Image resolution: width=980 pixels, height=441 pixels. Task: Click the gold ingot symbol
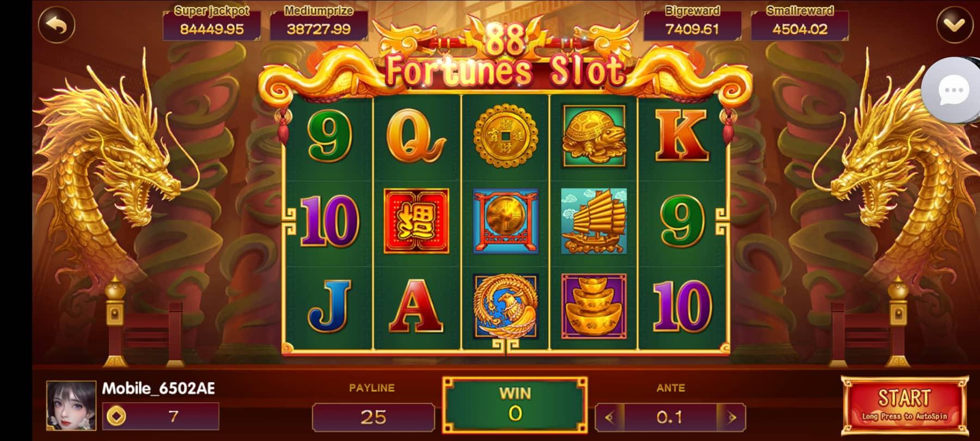point(593,306)
